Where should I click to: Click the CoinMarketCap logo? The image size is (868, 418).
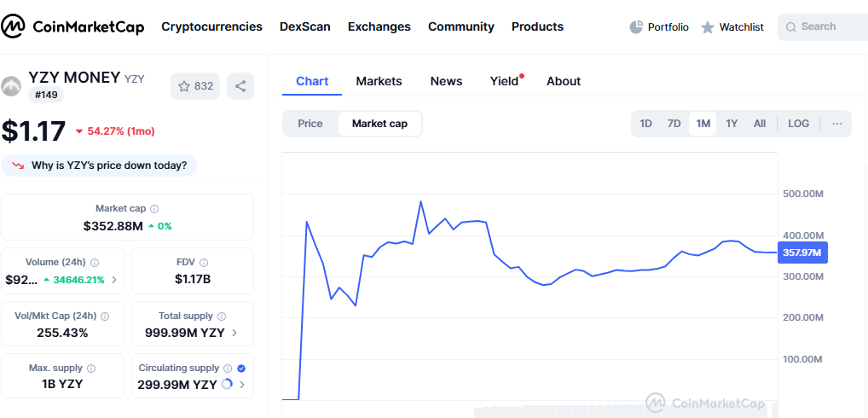click(72, 26)
